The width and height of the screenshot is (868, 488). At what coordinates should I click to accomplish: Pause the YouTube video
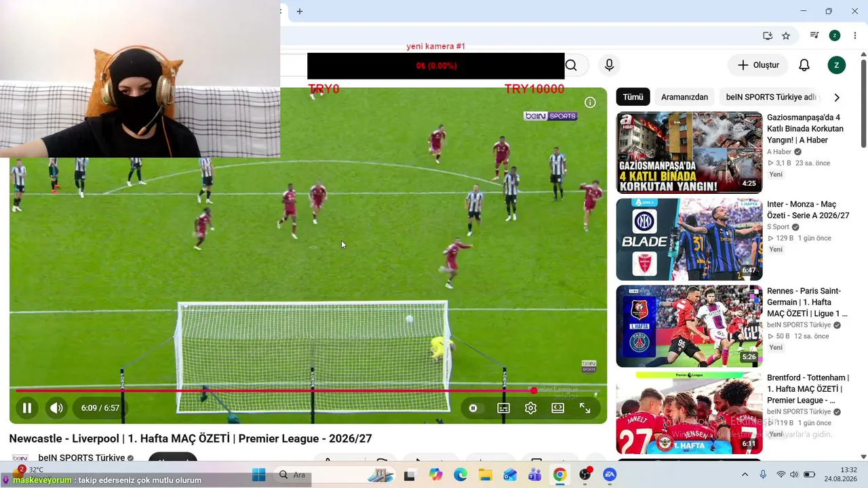pos(27,408)
